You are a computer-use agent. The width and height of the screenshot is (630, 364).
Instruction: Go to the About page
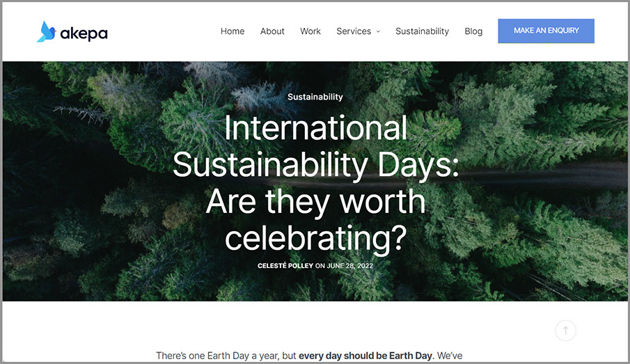point(272,31)
